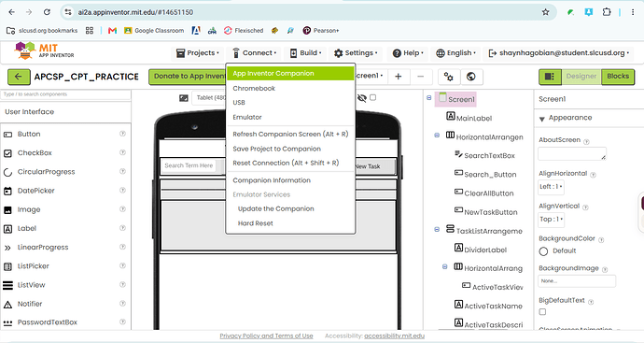Open the AlignHorizontal Left dropdown
Image resolution: width=644 pixels, height=343 pixels.
tap(551, 187)
